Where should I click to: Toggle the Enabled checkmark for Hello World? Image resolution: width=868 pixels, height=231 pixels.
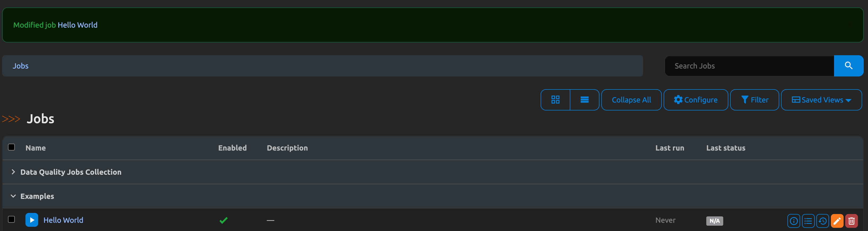pos(223,220)
